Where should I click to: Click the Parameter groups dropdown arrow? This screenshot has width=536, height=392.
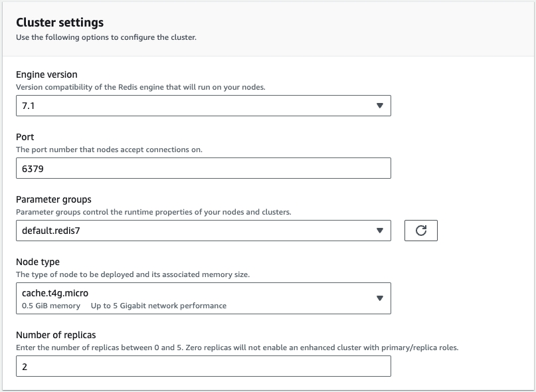tap(379, 231)
